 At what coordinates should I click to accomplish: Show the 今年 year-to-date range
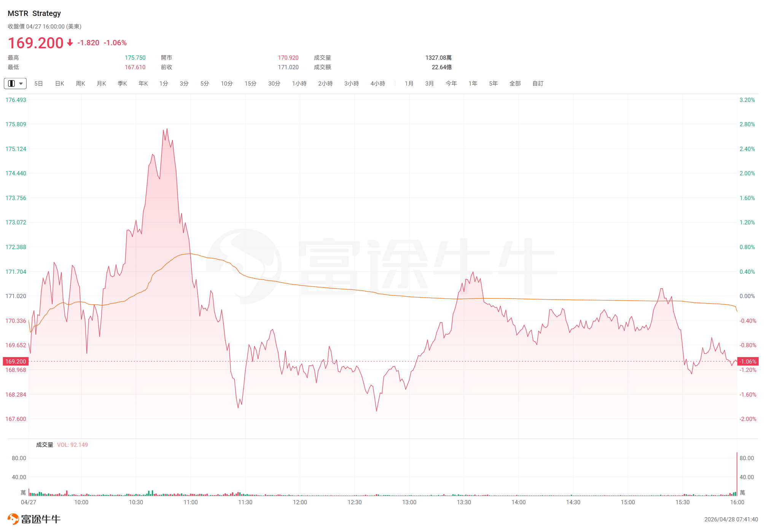(451, 83)
